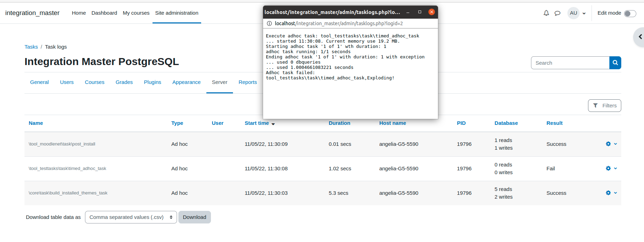Toggle Edit mode switch
Screen dimensions: 644x242
pos(630,13)
